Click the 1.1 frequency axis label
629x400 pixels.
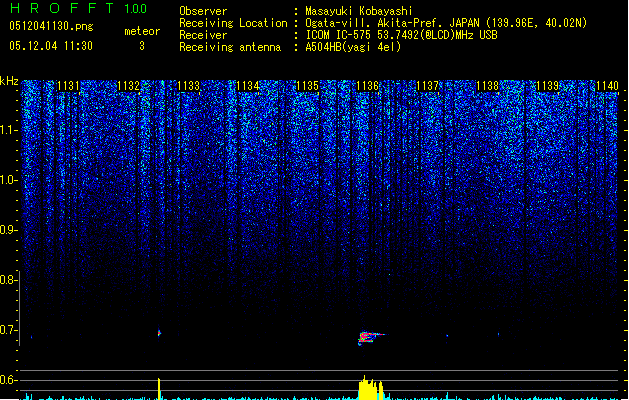point(8,131)
